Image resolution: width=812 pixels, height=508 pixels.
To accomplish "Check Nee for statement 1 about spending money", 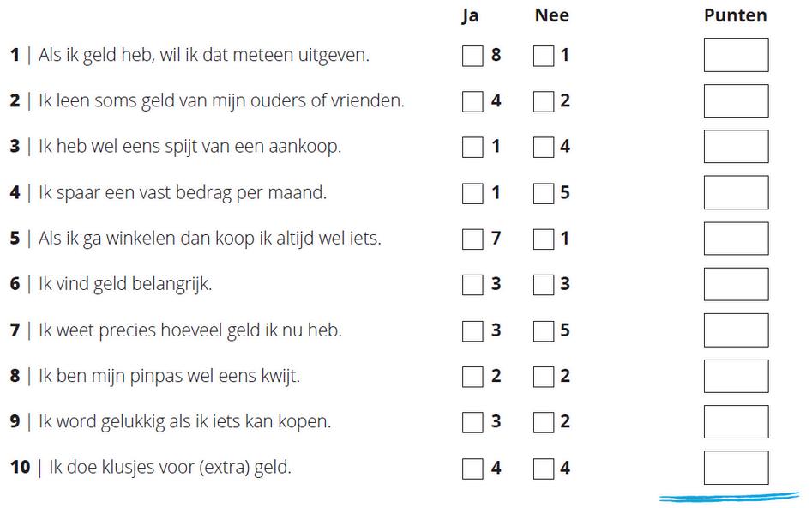I will click(543, 56).
